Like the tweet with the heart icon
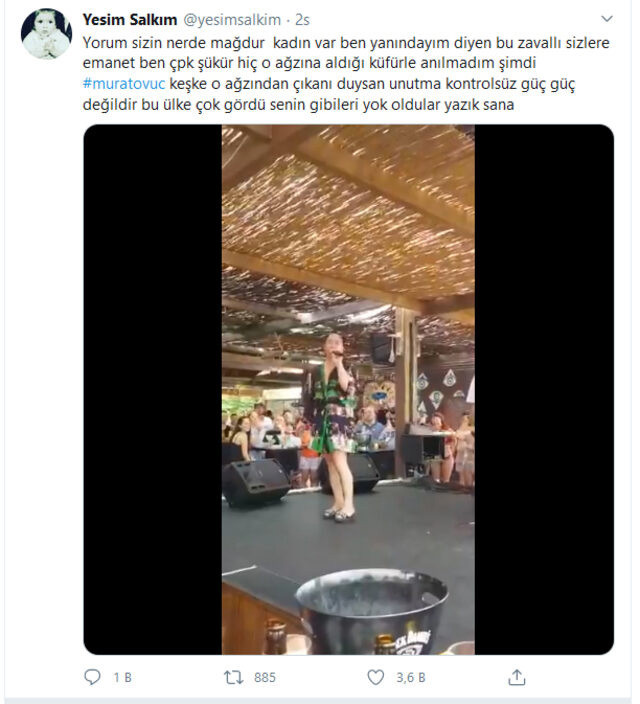The image size is (640, 704). (376, 677)
